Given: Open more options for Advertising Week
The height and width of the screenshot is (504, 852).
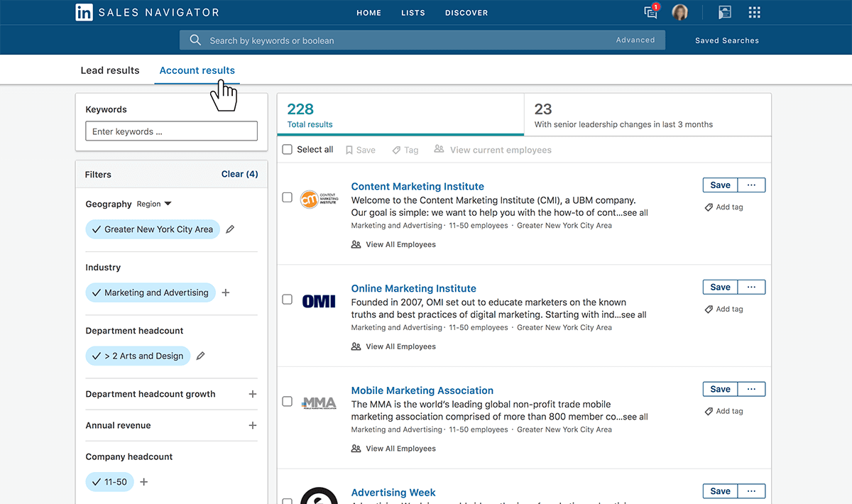Looking at the screenshot, I should coord(751,491).
